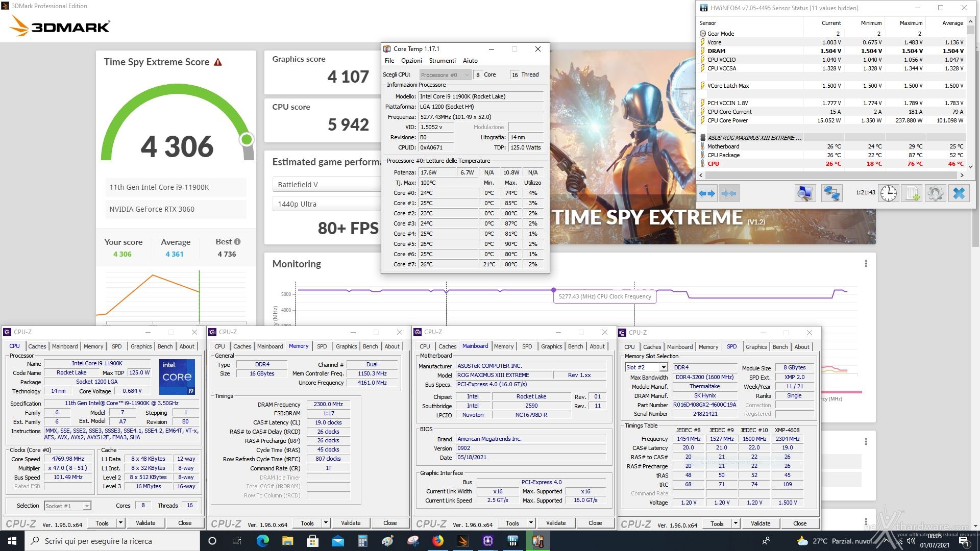Image resolution: width=980 pixels, height=551 pixels.
Task: Click Validate in CPU-Z Mainboard window
Action: point(556,523)
